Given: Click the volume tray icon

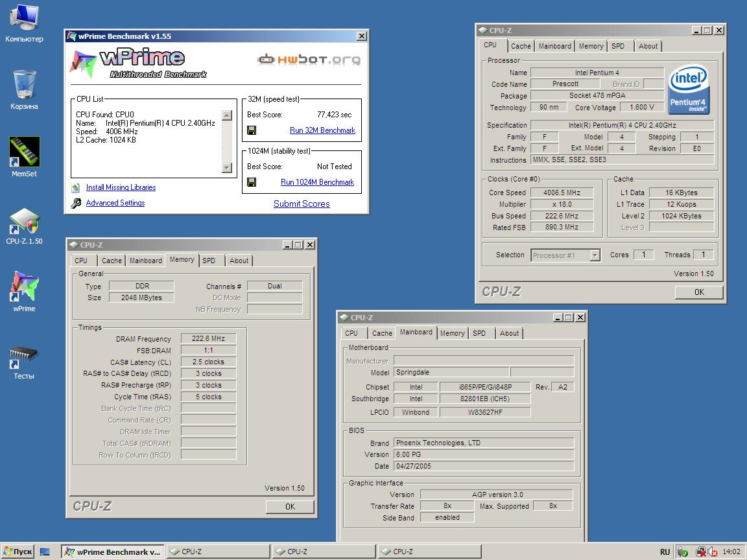Looking at the screenshot, I should pyautogui.click(x=712, y=552).
